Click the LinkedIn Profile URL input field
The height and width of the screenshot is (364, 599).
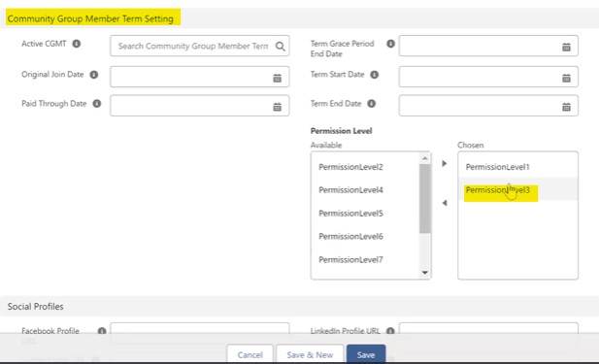pyautogui.click(x=488, y=328)
